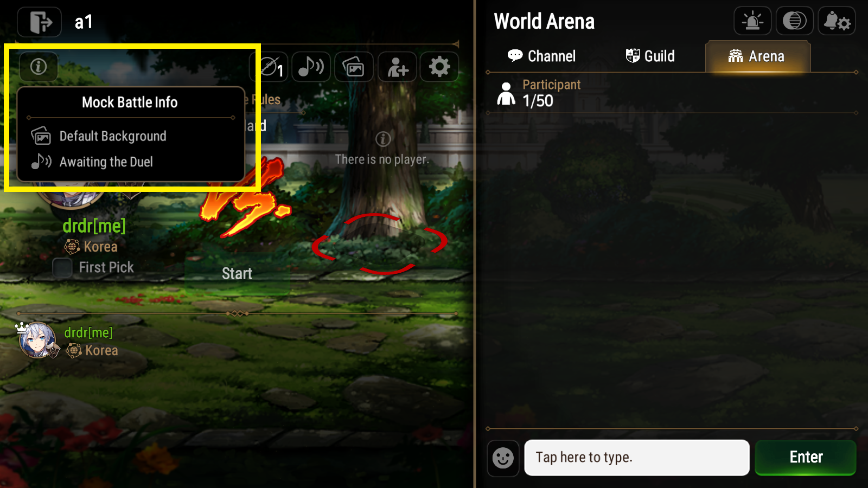This screenshot has width=868, height=488.
Task: Open the battle background image icon
Action: pyautogui.click(x=354, y=67)
